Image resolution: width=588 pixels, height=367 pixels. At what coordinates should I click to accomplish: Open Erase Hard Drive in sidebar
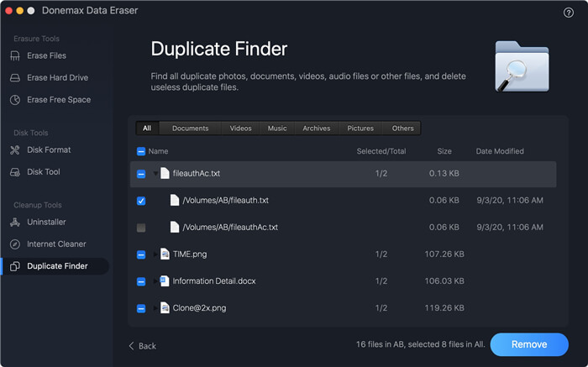(57, 77)
